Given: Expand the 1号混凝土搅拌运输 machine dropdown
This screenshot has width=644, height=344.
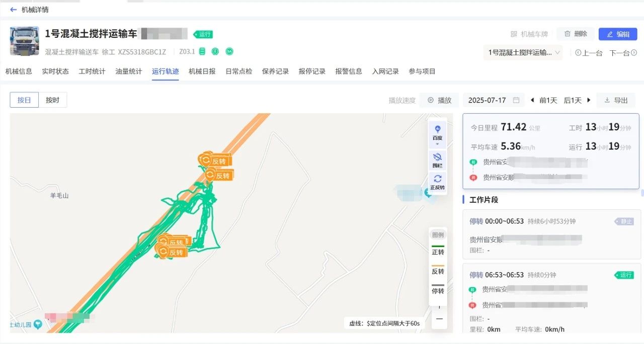Looking at the screenshot, I should pos(523,52).
